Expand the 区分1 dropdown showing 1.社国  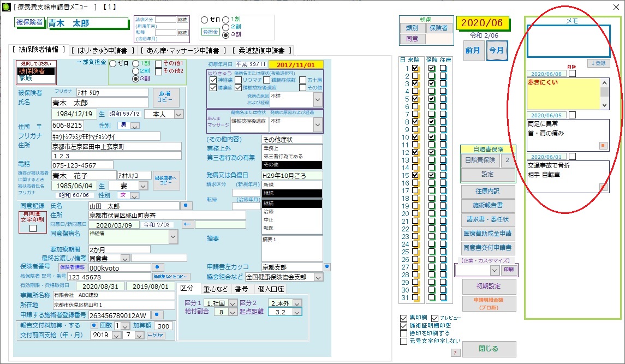[233, 303]
